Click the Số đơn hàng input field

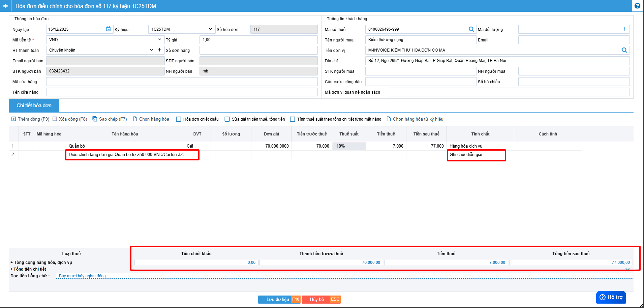click(258, 50)
